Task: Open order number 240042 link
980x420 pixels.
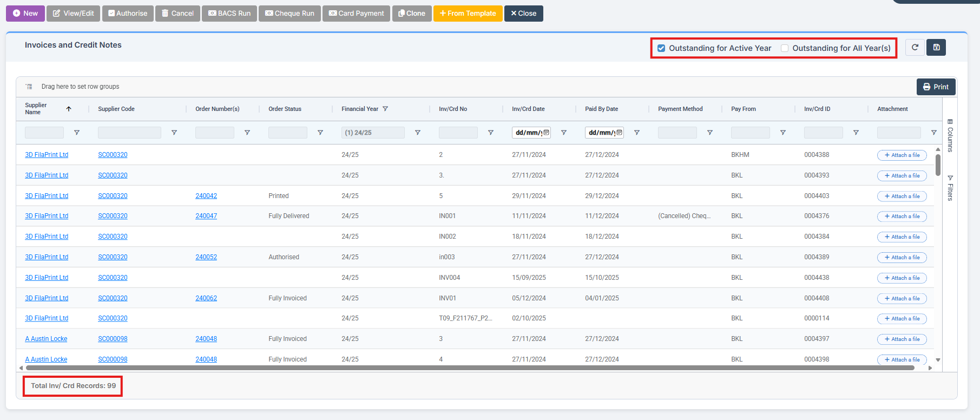Action: [x=206, y=196]
